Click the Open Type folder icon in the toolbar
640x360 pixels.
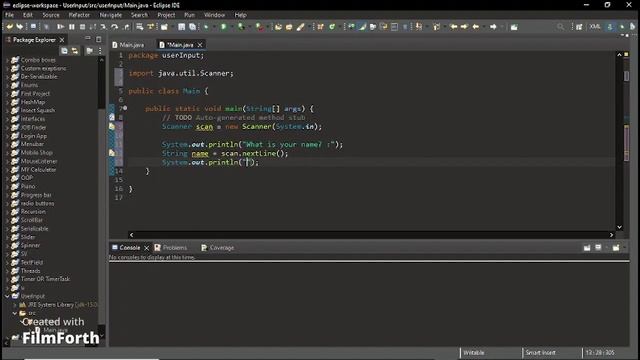tap(278, 27)
